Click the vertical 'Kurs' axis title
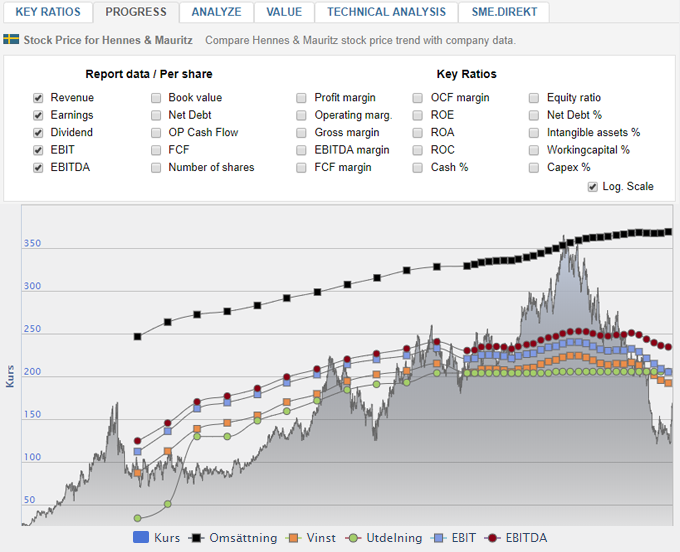This screenshot has height=552, width=680. point(10,376)
